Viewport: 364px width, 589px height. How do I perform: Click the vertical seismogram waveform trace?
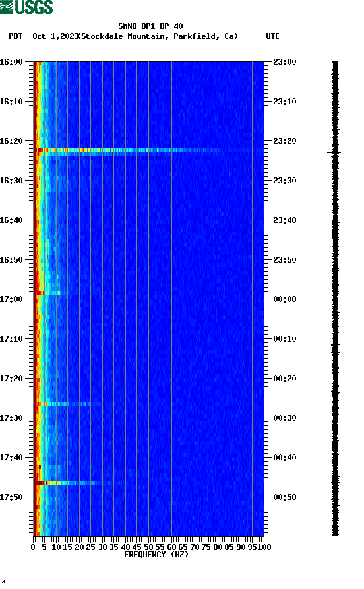coord(336,299)
